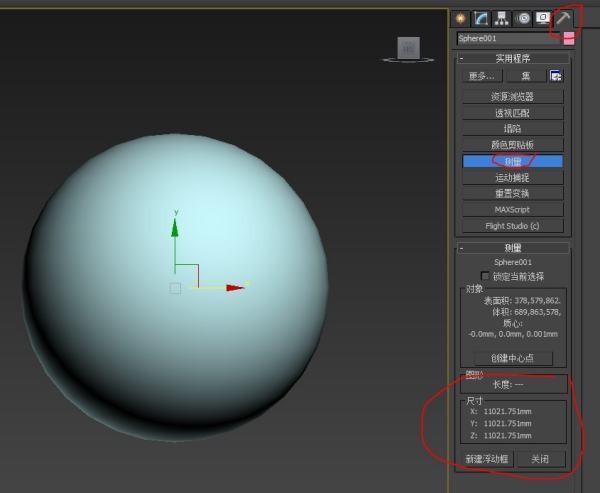This screenshot has width=600, height=493.
Task: Enable the 锁定当前选择 checkbox
Action: 487,276
